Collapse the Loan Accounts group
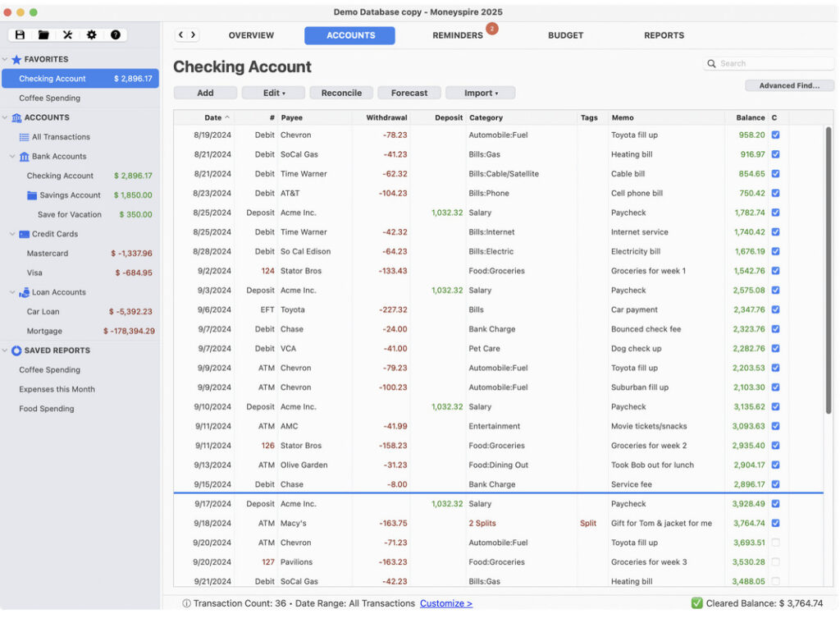 click(12, 292)
